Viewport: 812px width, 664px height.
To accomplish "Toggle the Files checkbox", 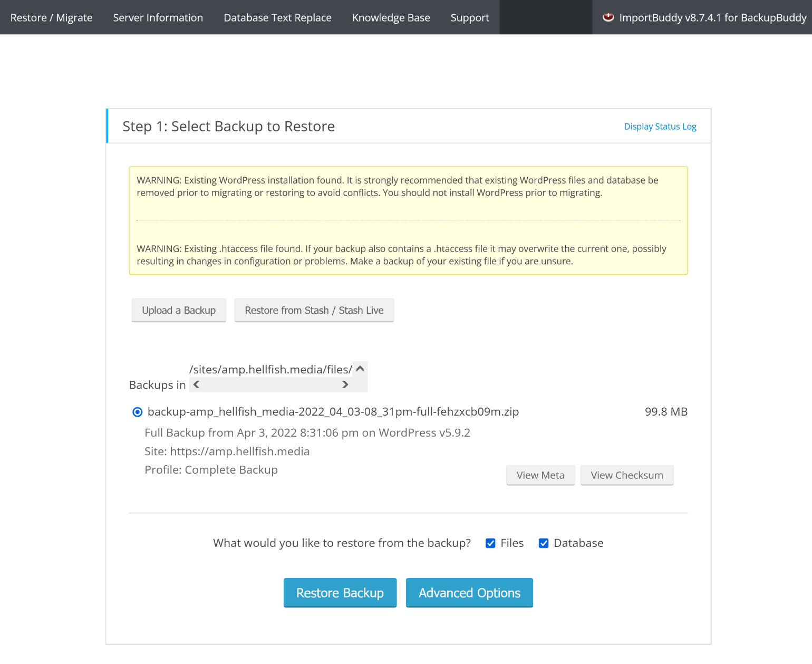I will (490, 543).
